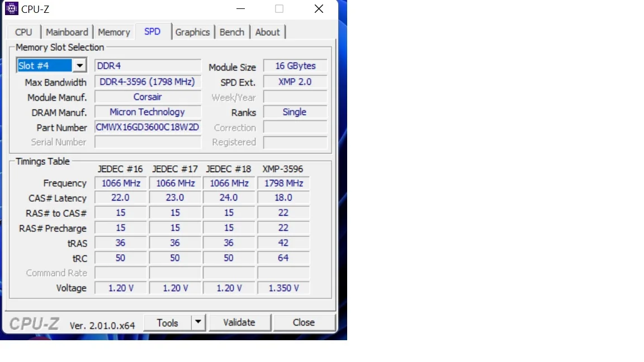The image size is (644, 362).
Task: Click the JEDEC #17 column header
Action: click(x=175, y=169)
